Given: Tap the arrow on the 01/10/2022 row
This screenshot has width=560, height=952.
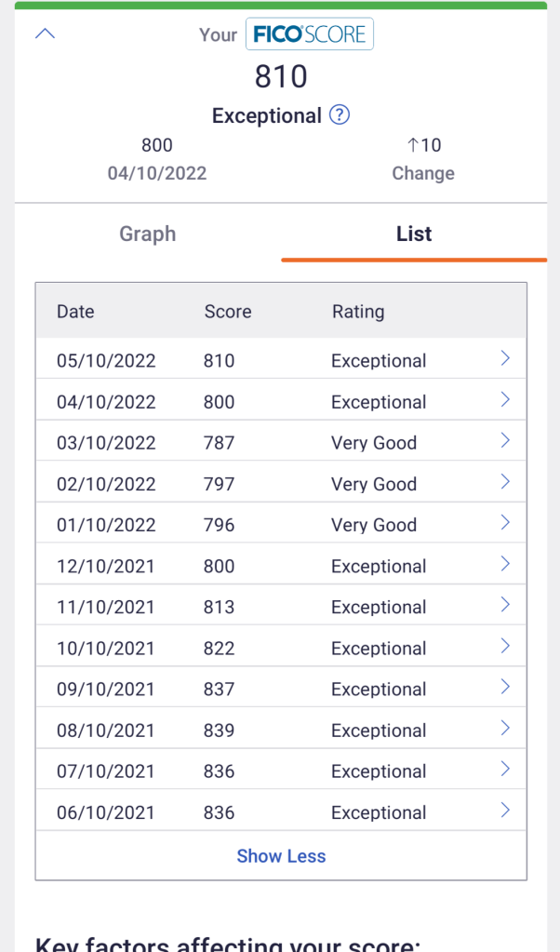Looking at the screenshot, I should tap(505, 523).
